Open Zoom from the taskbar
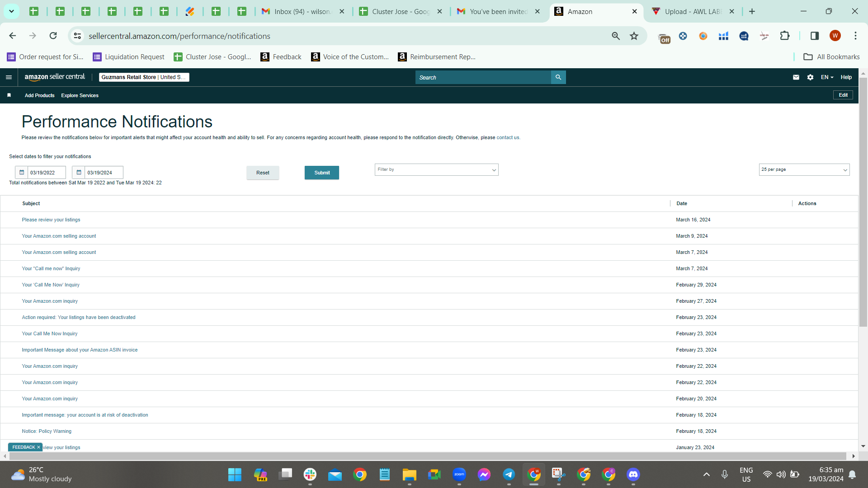Viewport: 868px width, 488px height. click(x=459, y=474)
